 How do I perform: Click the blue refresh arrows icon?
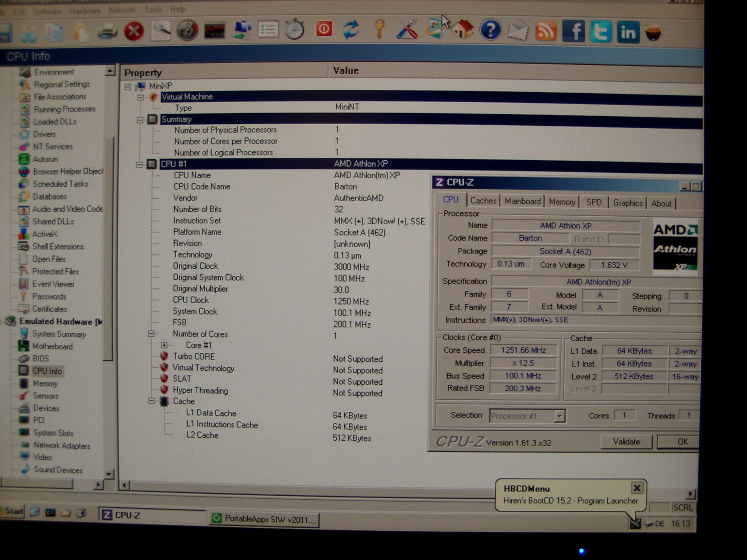351,29
